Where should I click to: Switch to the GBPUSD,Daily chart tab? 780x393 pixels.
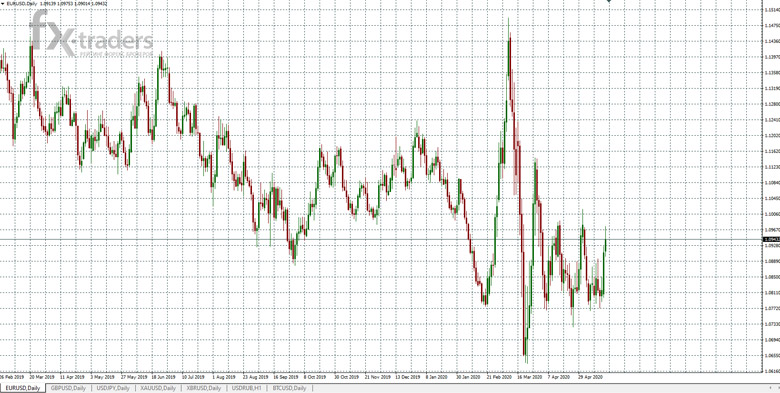pos(68,388)
